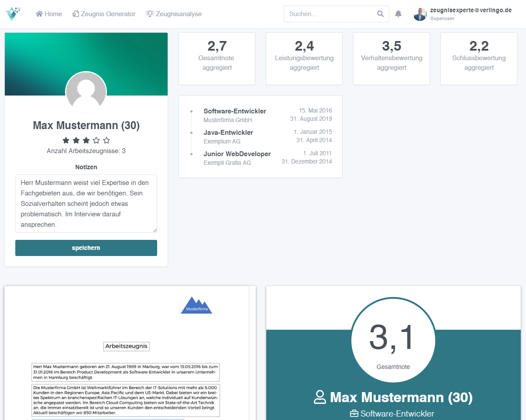526x420 pixels.
Task: Set rating to four stars
Action: click(x=96, y=140)
